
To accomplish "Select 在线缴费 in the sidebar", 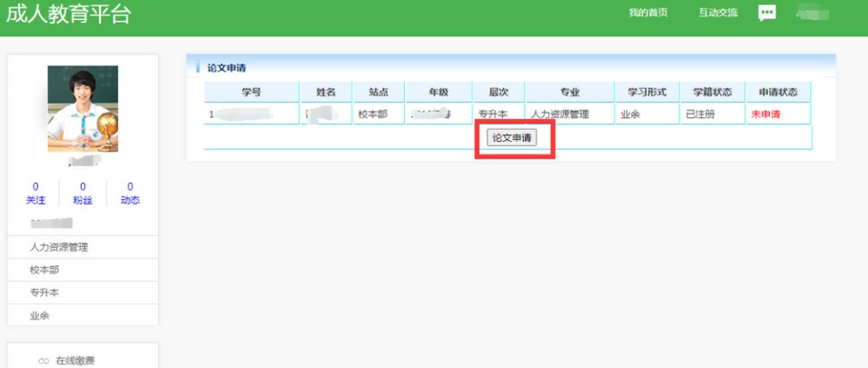I will [74, 361].
